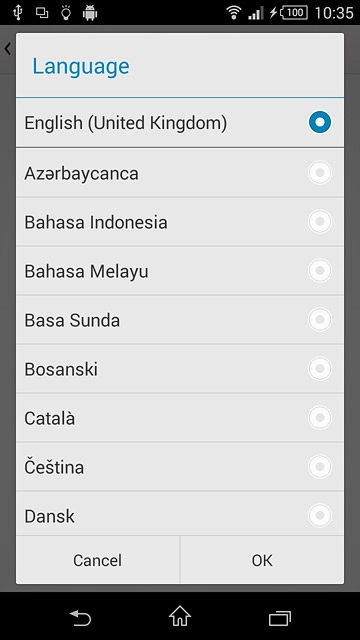360x640 pixels.
Task: Pick Català from the language list
Action: 180,418
